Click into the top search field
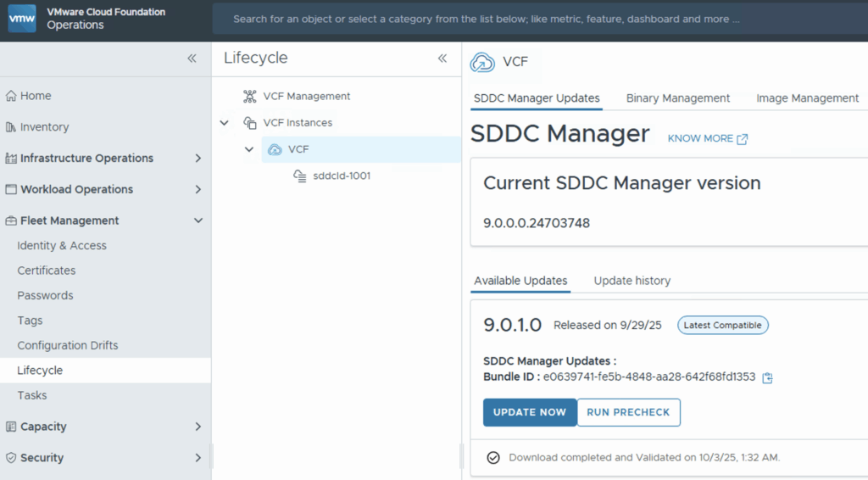 coord(509,19)
